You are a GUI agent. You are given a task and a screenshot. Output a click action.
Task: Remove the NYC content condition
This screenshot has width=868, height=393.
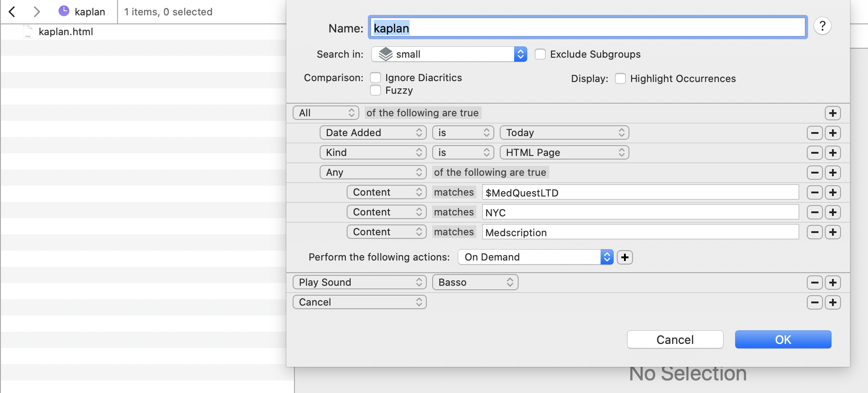814,212
